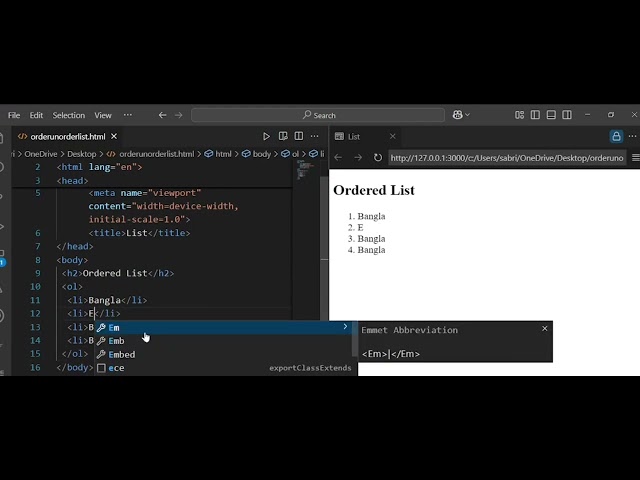Select the html breadcrumb symbol

[x=223, y=154]
